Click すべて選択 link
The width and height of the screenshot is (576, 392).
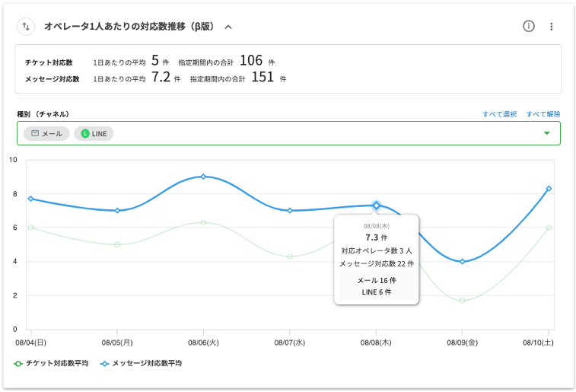tap(499, 114)
